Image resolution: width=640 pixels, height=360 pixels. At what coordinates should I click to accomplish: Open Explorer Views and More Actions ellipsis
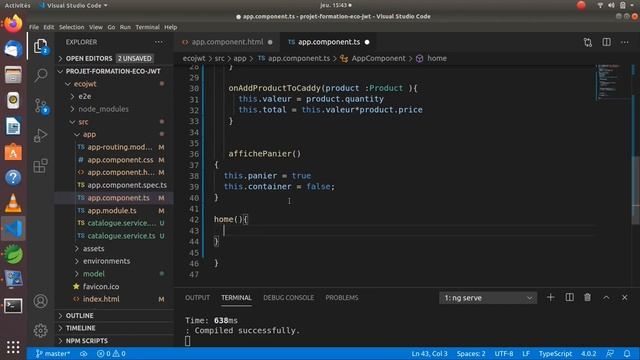[x=159, y=42]
